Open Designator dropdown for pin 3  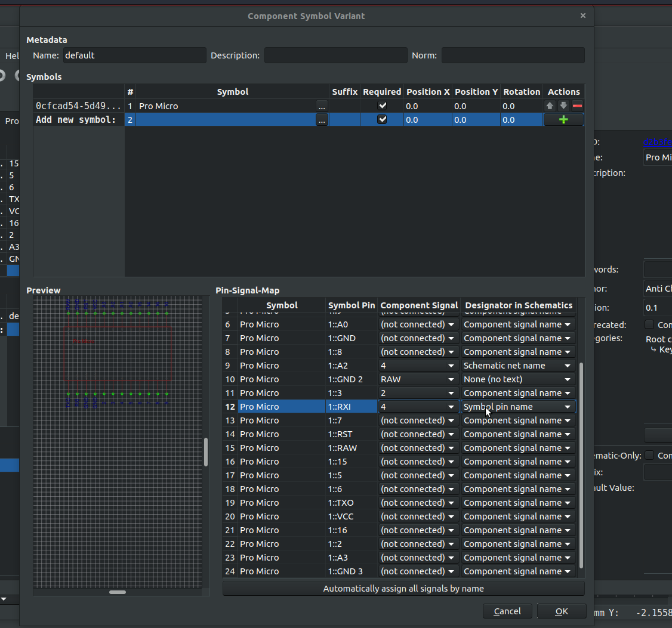coord(518,393)
